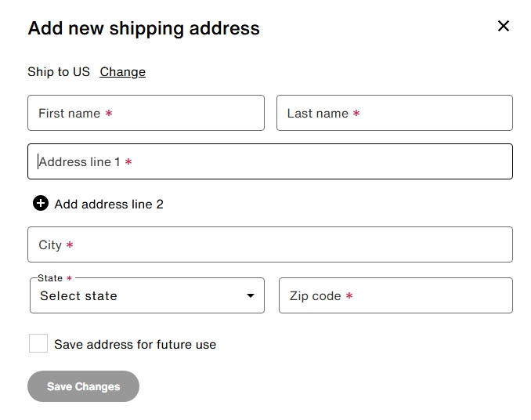Click the floating State label
Image resolution: width=531 pixels, height=420 pixels.
click(x=50, y=278)
